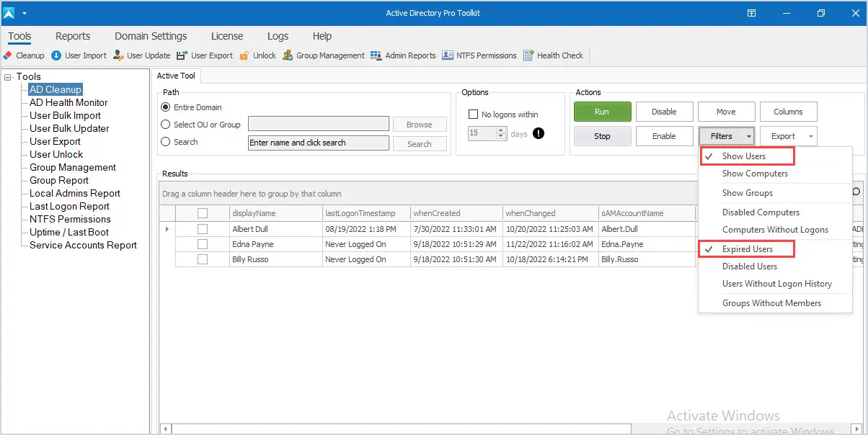Select the Users Without Logon History filter

775,284
